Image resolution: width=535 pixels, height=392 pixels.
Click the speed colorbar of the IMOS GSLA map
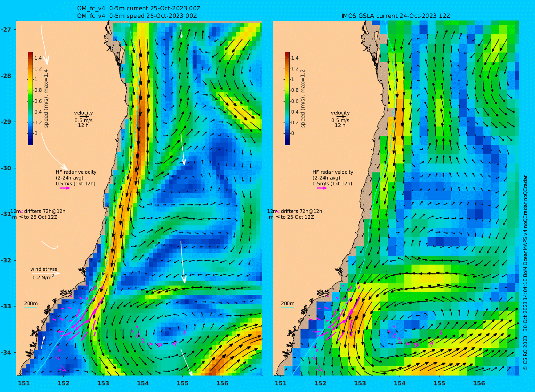(x=287, y=98)
